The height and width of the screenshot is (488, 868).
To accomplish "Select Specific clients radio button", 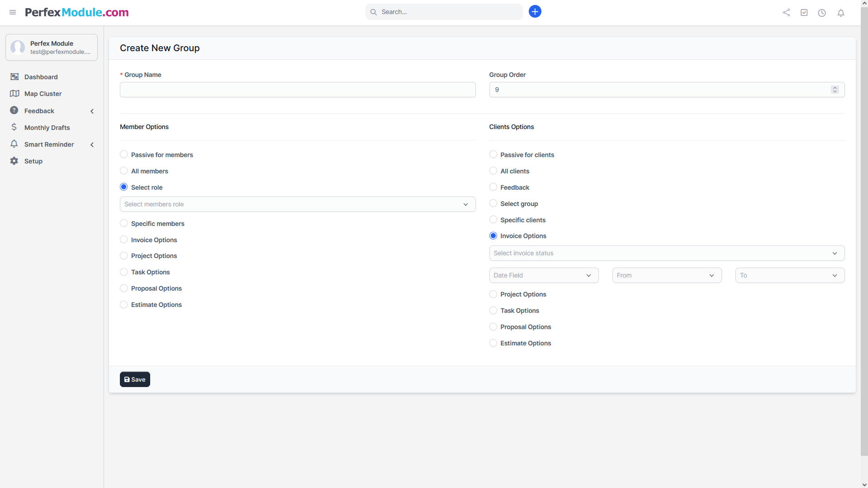I will tap(493, 220).
